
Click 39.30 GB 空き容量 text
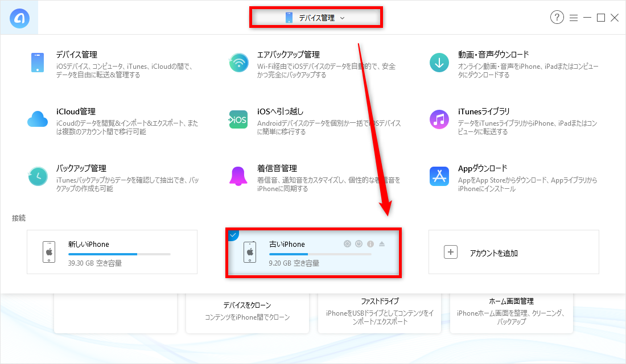click(x=95, y=263)
